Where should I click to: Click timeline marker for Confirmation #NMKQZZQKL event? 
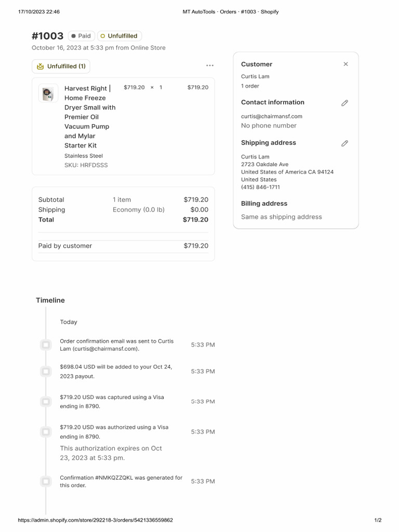46,482
